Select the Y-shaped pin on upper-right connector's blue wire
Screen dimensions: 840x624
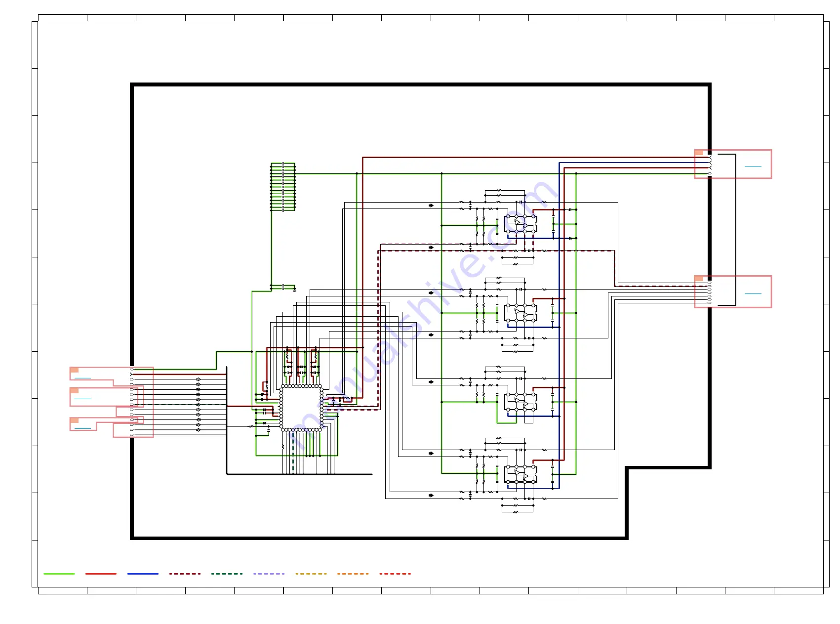coord(710,163)
